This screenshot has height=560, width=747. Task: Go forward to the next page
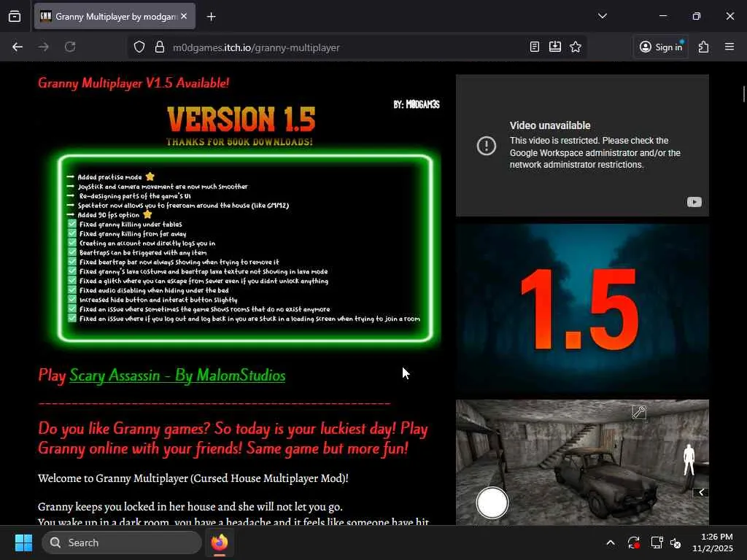(43, 47)
